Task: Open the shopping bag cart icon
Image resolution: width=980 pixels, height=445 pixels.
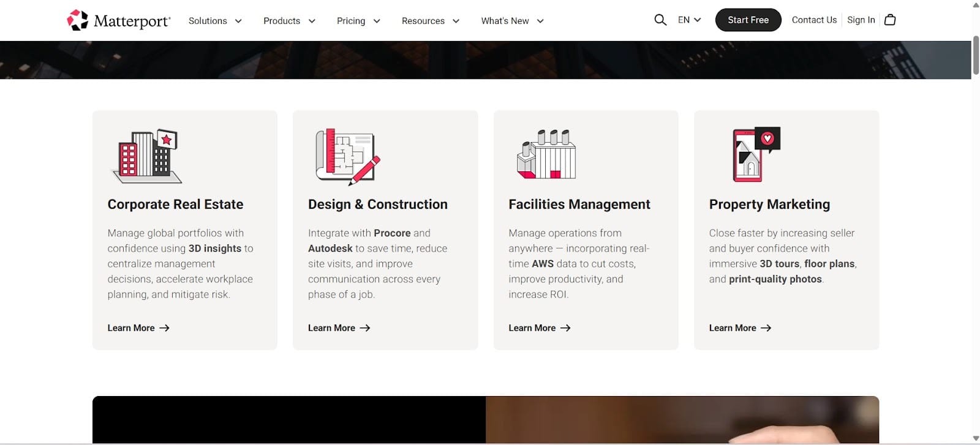Action: pos(890,20)
